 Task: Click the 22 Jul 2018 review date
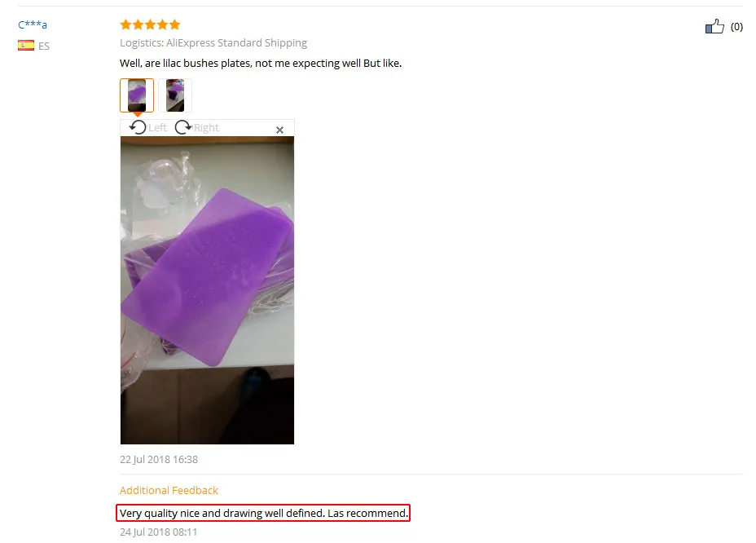(159, 460)
